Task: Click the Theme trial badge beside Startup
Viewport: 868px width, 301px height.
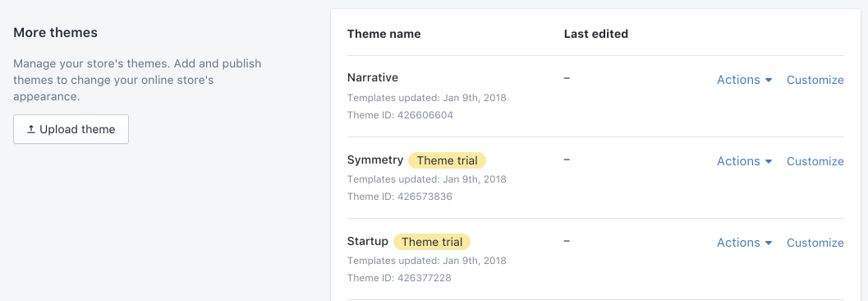Action: (x=432, y=242)
